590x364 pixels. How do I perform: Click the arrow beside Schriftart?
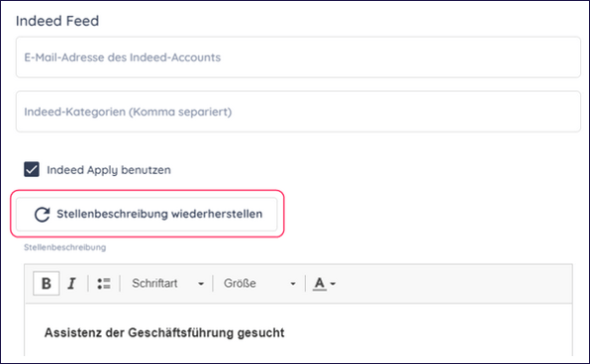[201, 284]
